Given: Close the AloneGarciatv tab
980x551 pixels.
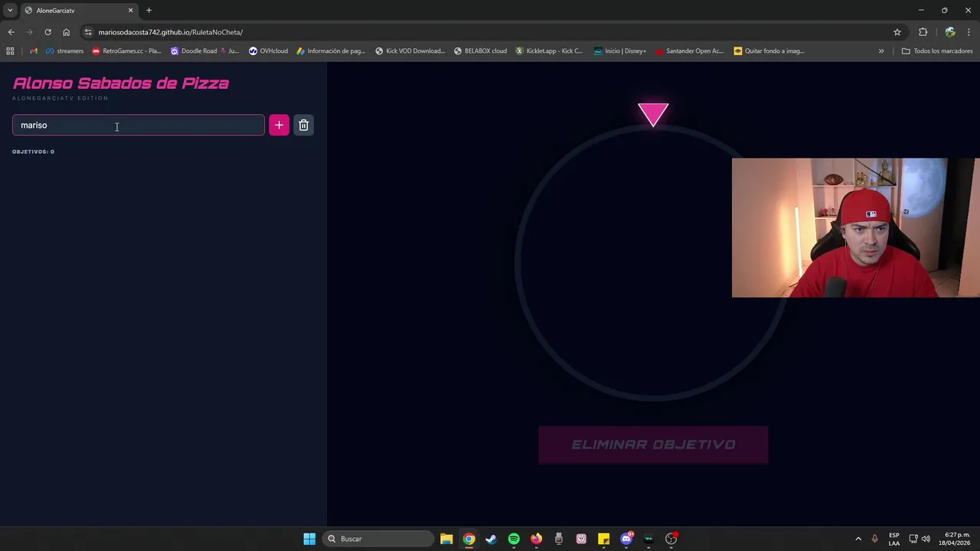Looking at the screenshot, I should (130, 11).
